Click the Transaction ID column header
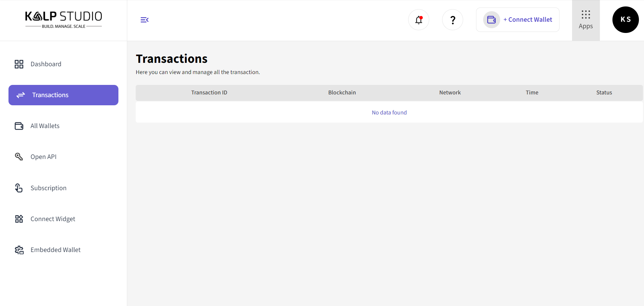 209,93
